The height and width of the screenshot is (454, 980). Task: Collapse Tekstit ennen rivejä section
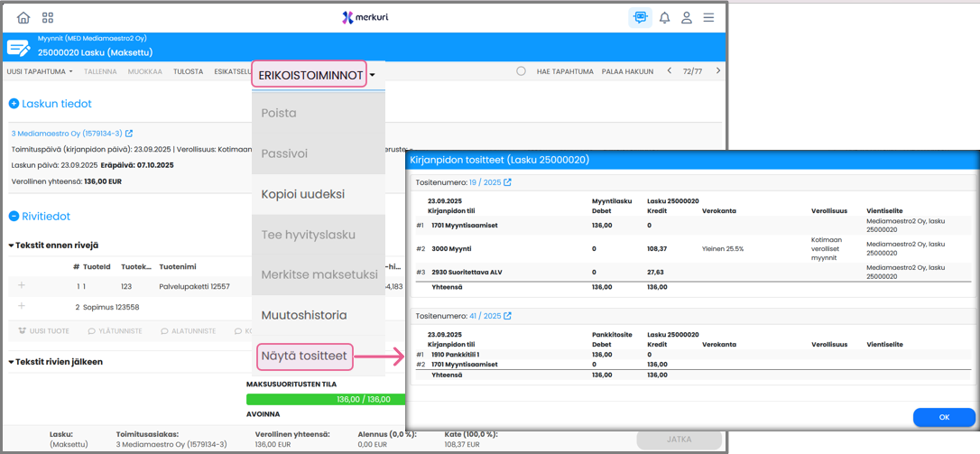pos(12,246)
